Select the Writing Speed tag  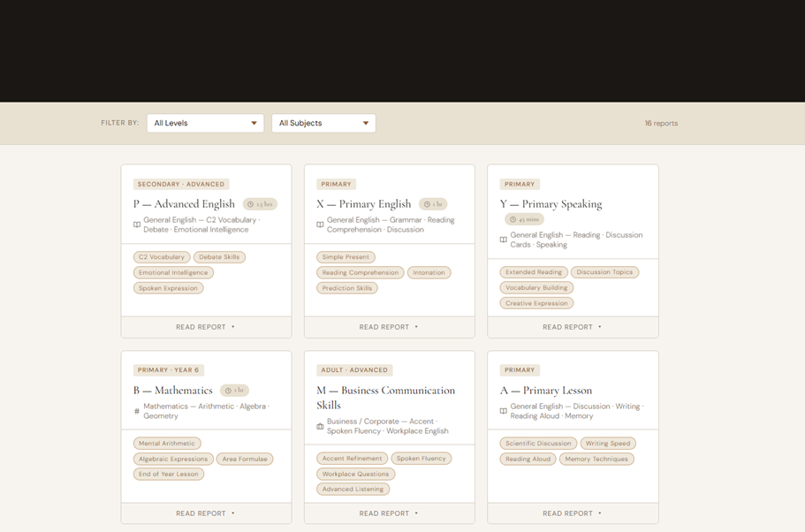pos(608,443)
